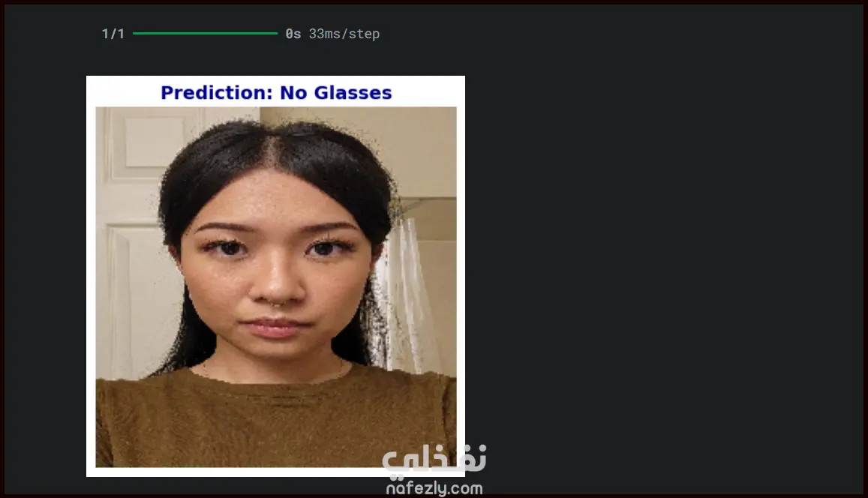Select the output portrait photo

point(275,286)
